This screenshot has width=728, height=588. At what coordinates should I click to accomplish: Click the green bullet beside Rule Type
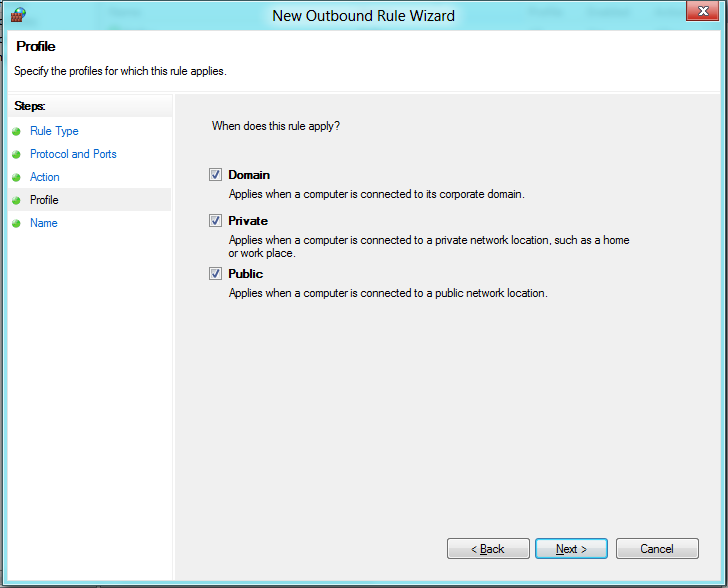[16, 132]
